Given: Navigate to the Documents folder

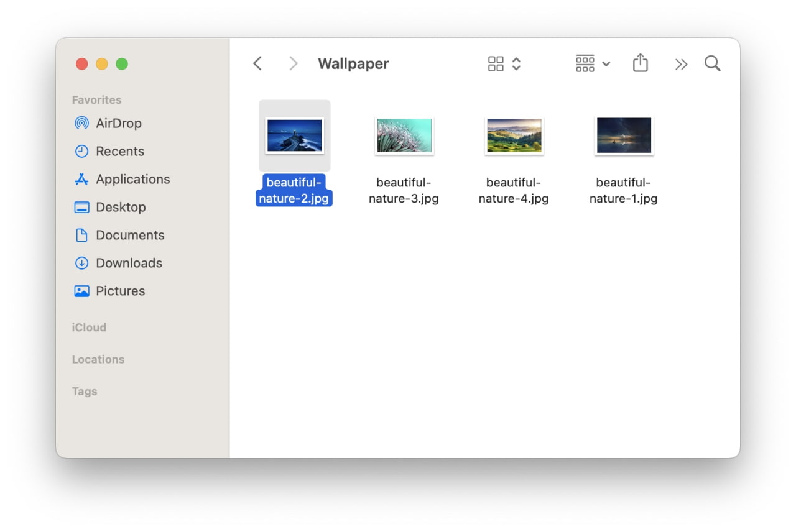Looking at the screenshot, I should click(x=131, y=235).
